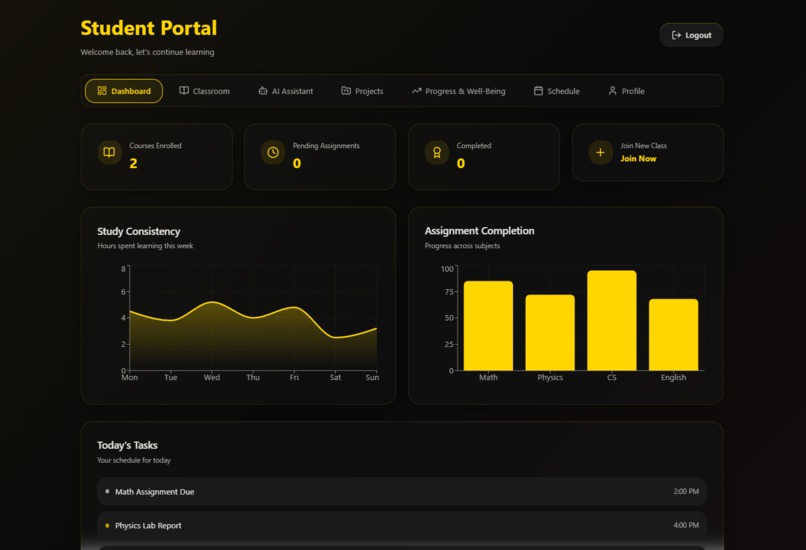Viewport: 806px width, 550px height.
Task: Click the Today's Tasks heading
Action: point(127,445)
